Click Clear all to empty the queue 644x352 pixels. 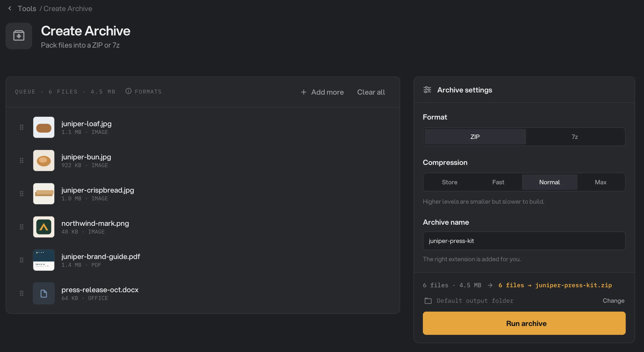[x=371, y=92]
